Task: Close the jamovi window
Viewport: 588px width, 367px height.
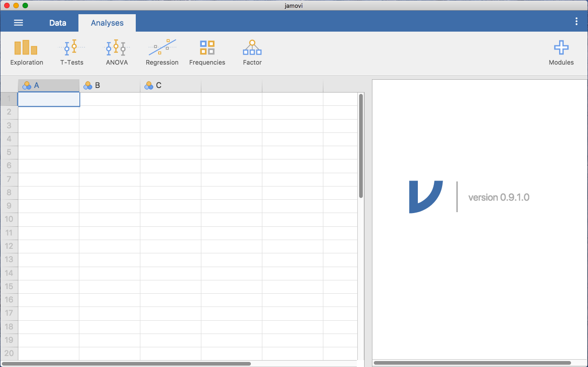Action: (x=7, y=5)
